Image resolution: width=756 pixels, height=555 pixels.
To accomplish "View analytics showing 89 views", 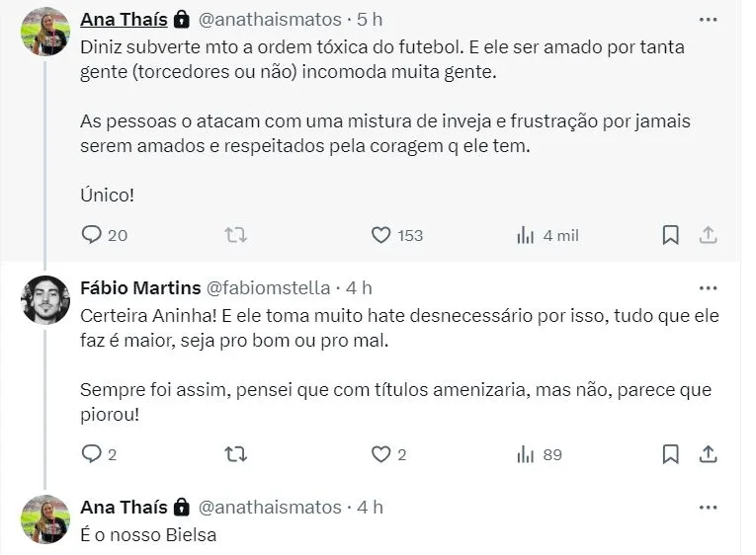I will point(526,454).
